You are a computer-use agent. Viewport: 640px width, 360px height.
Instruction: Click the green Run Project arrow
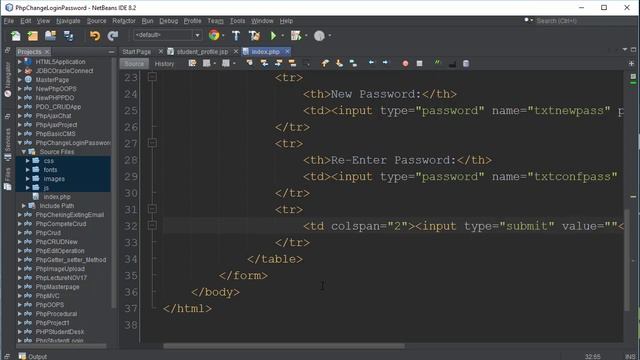point(273,36)
